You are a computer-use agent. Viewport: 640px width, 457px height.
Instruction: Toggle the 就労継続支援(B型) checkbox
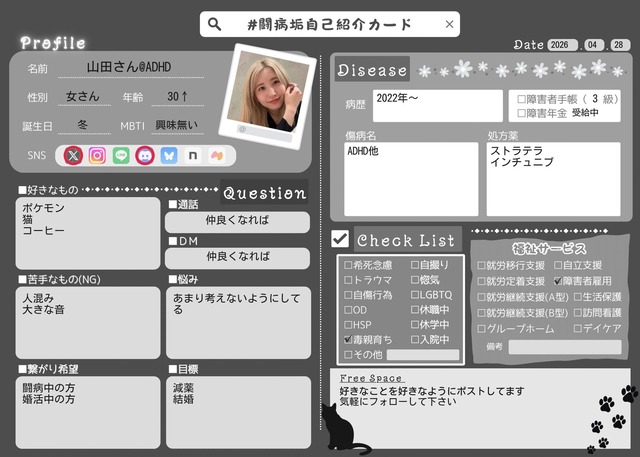point(481,313)
